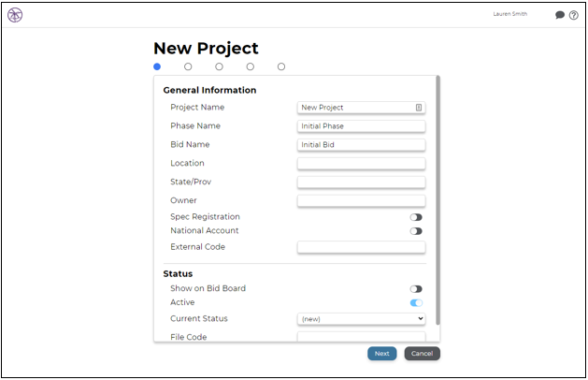This screenshot has height=380, width=588.
Task: Open the chat bubble icon
Action: click(560, 15)
